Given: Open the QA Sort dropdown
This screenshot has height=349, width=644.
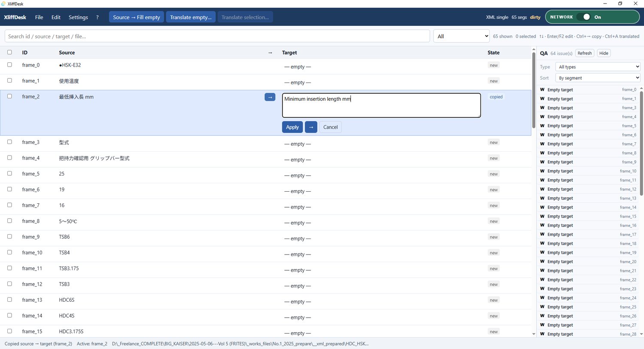Looking at the screenshot, I should click(x=597, y=78).
